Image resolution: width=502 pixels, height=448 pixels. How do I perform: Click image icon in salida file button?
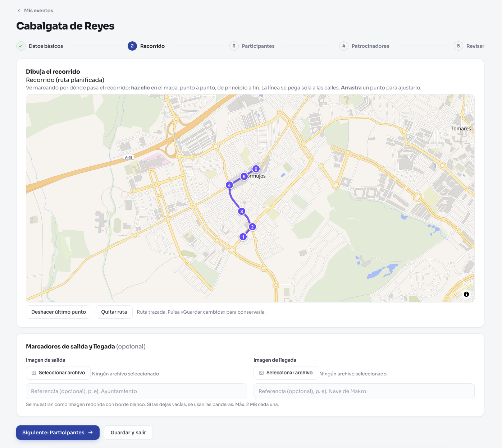click(x=34, y=373)
